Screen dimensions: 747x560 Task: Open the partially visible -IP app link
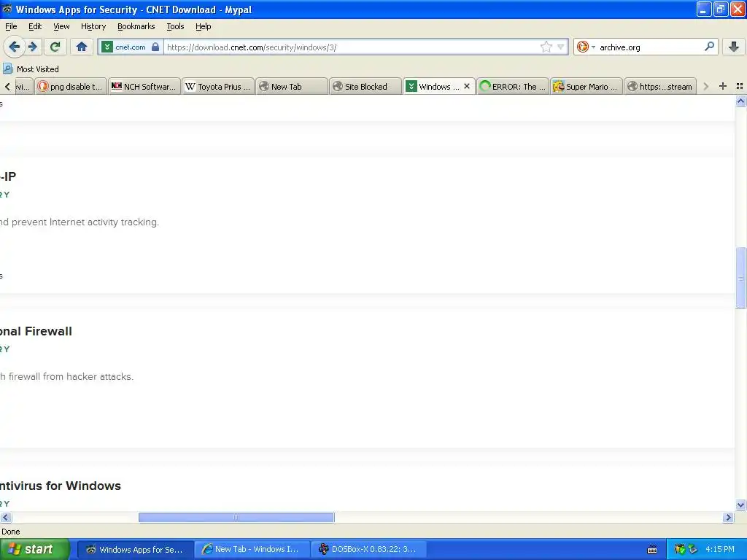pos(8,176)
